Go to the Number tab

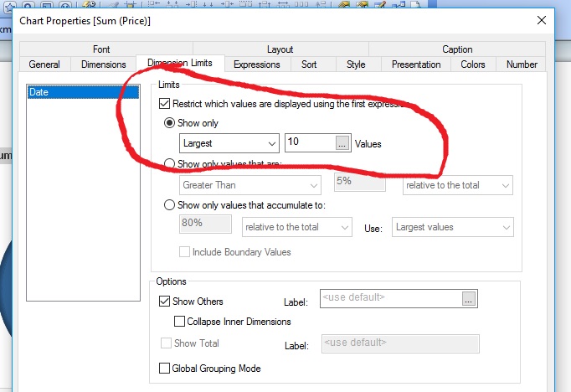(522, 64)
